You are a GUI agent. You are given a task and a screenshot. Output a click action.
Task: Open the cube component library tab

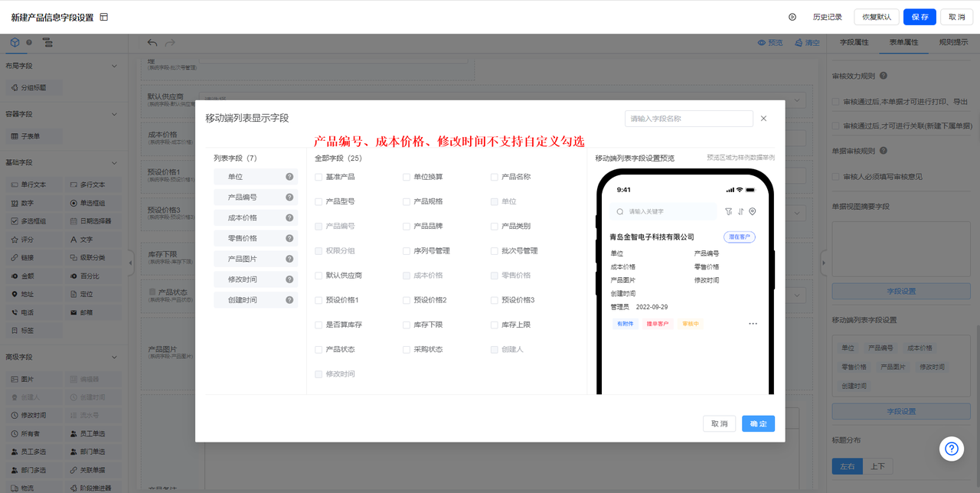point(15,43)
